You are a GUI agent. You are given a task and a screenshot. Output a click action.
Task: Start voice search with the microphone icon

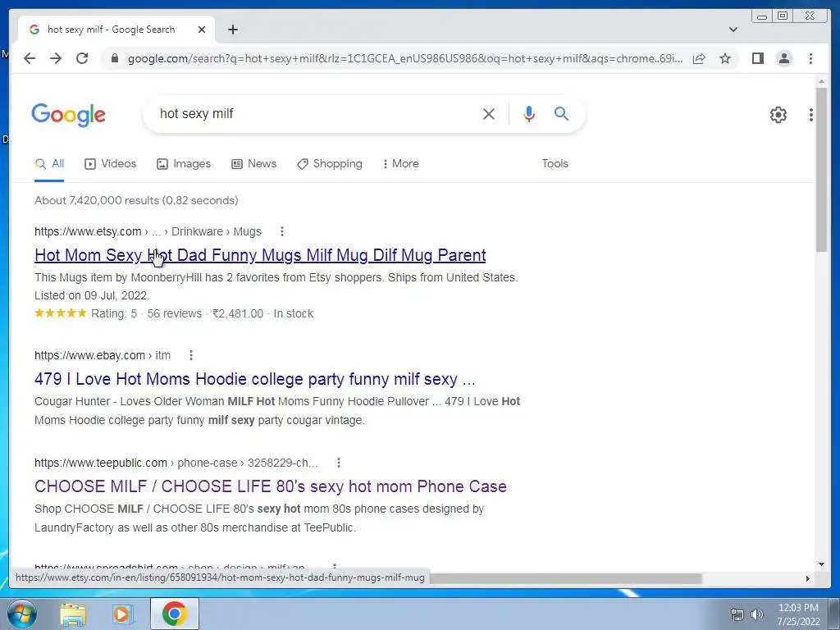point(529,113)
